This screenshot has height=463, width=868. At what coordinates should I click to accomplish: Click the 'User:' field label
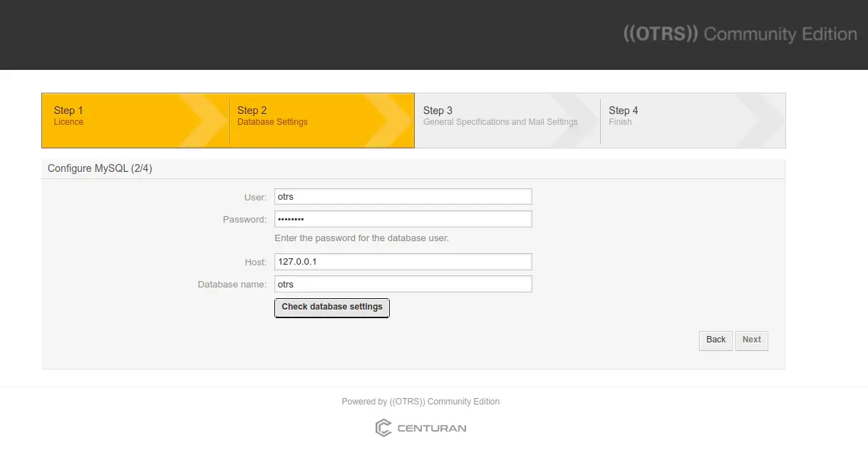click(x=255, y=198)
